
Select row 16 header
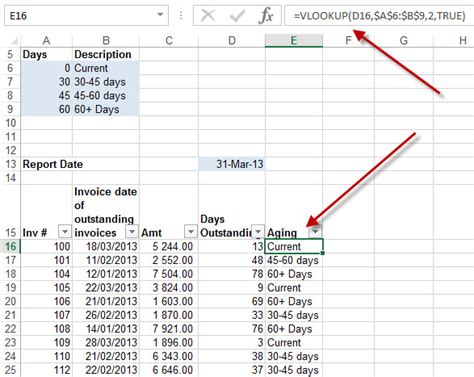pyautogui.click(x=10, y=246)
